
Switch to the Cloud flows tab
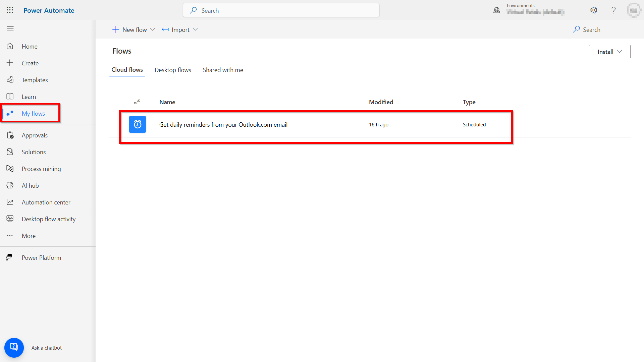click(127, 70)
